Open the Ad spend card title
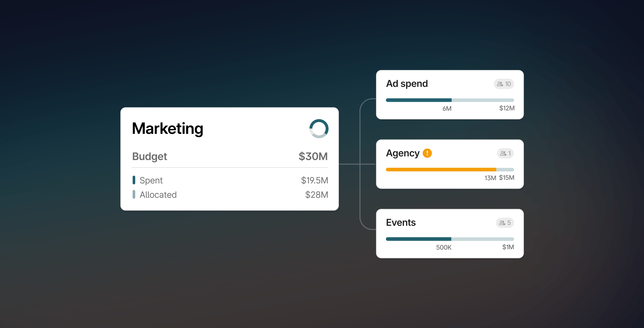This screenshot has width=644, height=328. [407, 84]
